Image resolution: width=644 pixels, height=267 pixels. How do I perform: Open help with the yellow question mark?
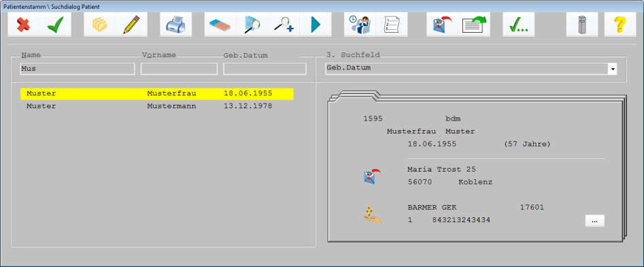[620, 25]
